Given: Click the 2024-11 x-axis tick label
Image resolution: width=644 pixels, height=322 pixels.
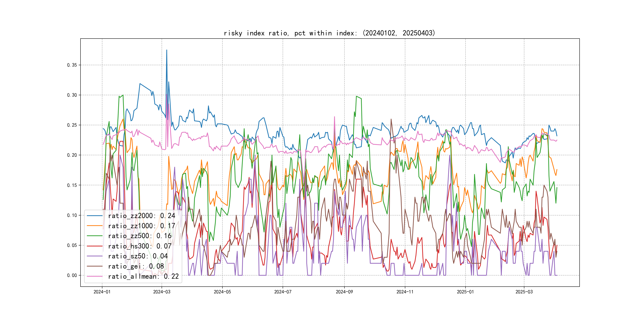Looking at the screenshot, I should 405,292.
